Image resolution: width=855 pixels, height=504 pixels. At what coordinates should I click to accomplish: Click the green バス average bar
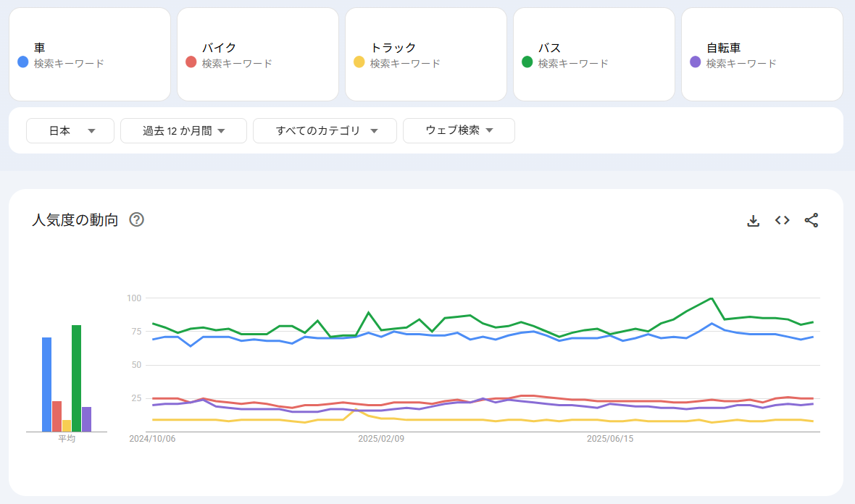click(x=76, y=378)
